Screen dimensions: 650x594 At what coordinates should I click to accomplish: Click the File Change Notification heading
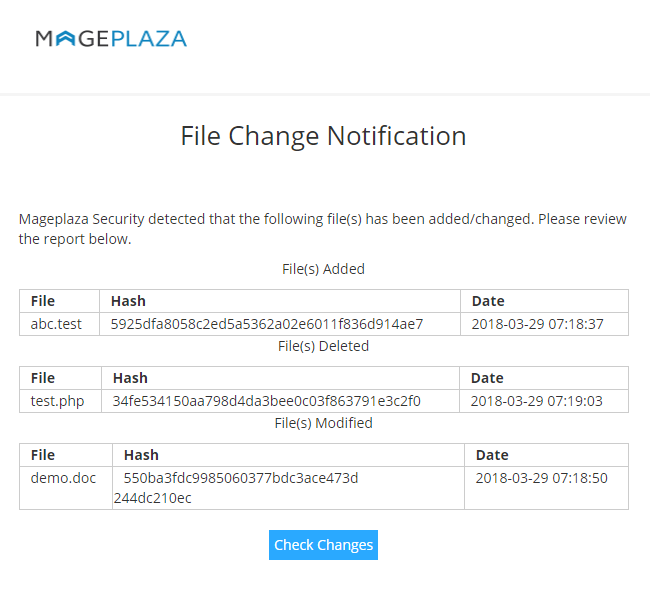(x=323, y=136)
